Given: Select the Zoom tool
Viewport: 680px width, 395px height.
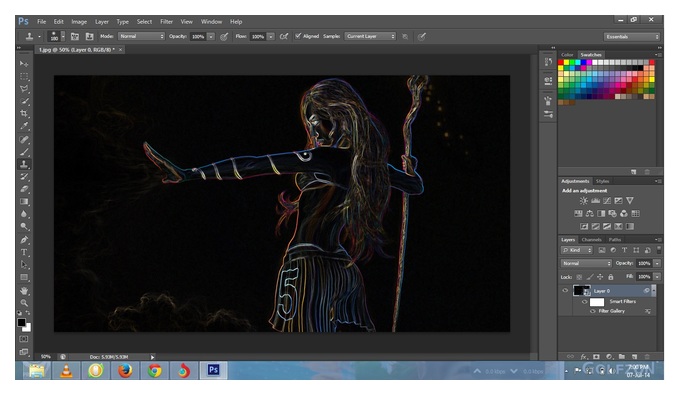Looking at the screenshot, I should 24,303.
